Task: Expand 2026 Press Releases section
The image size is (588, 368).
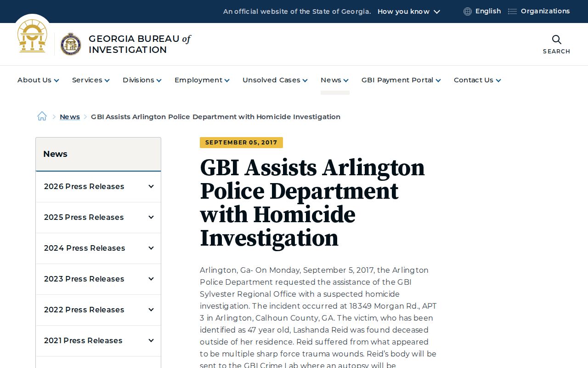Action: click(x=151, y=187)
